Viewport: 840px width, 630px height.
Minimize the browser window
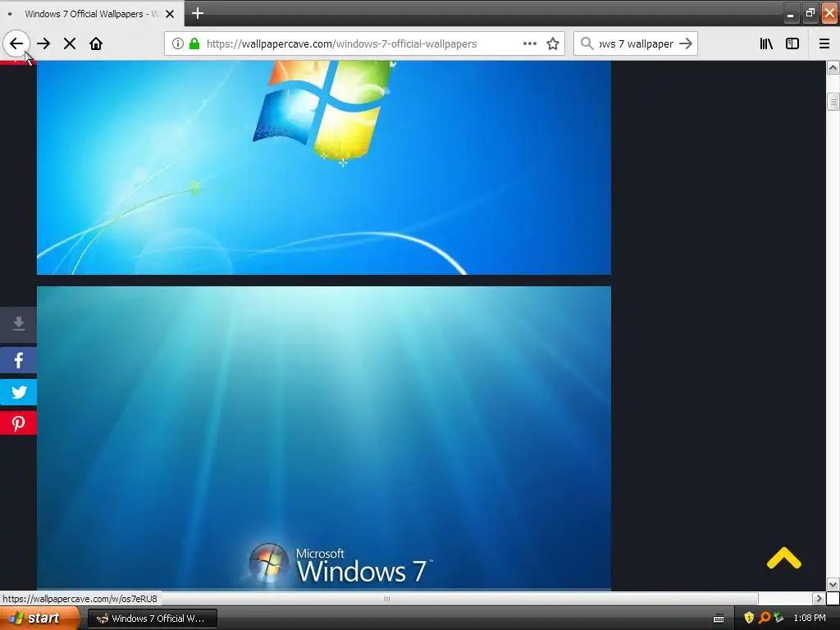[790, 13]
